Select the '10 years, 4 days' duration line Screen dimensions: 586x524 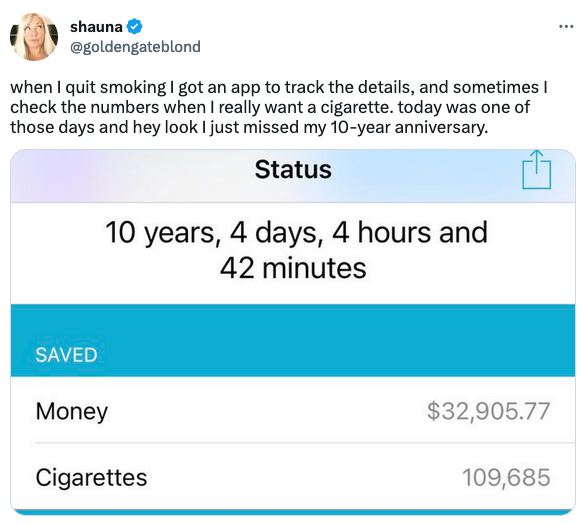pos(296,232)
